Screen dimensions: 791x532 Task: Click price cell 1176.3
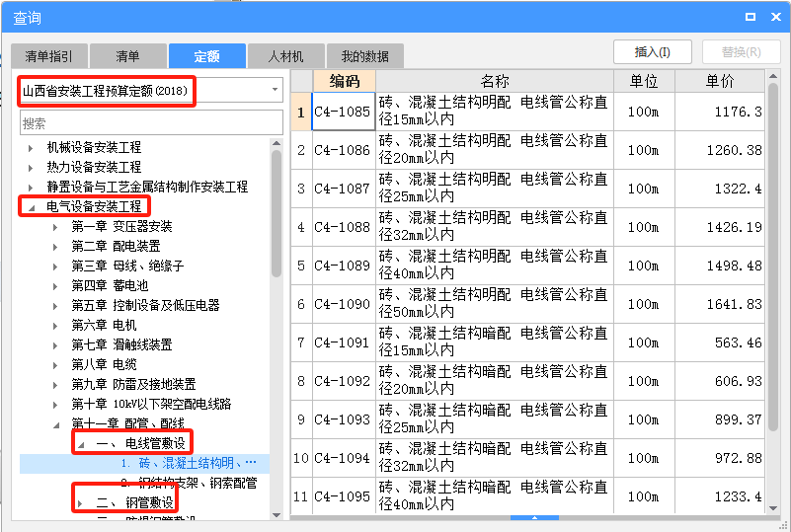tap(719, 112)
